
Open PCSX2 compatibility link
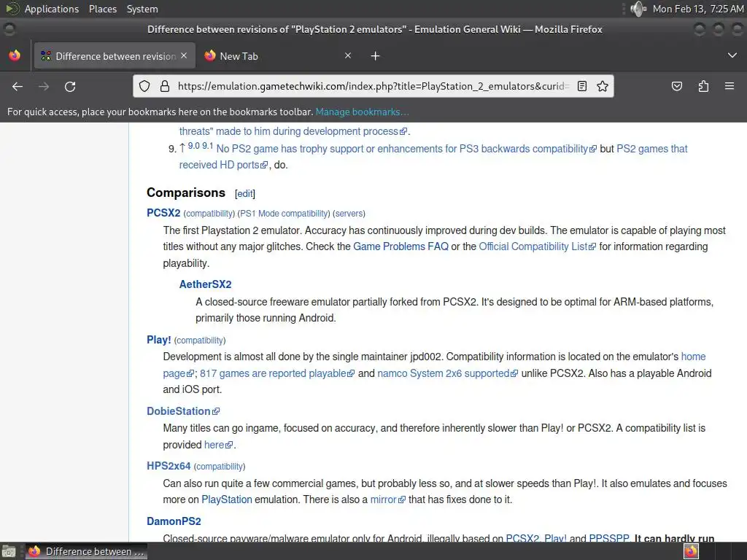coord(209,214)
